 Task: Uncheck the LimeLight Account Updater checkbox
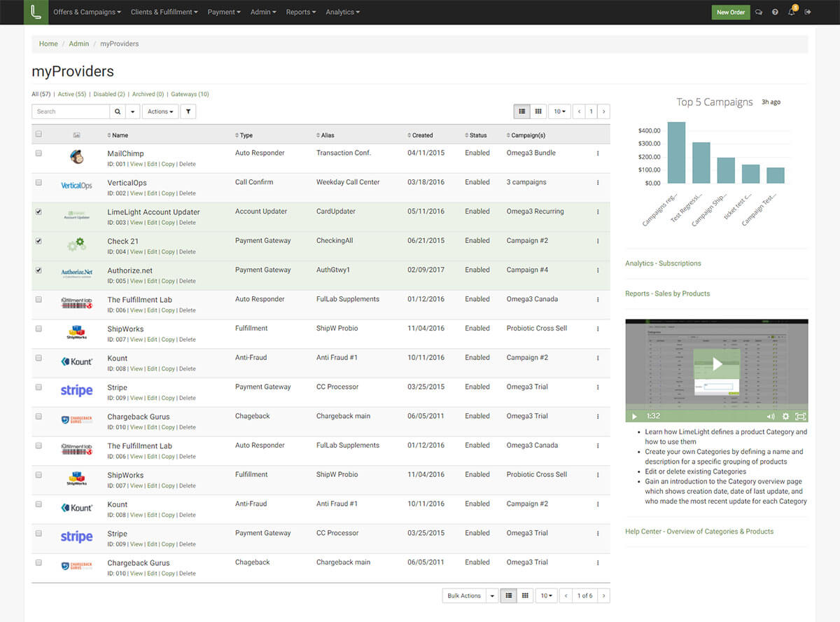[38, 212]
